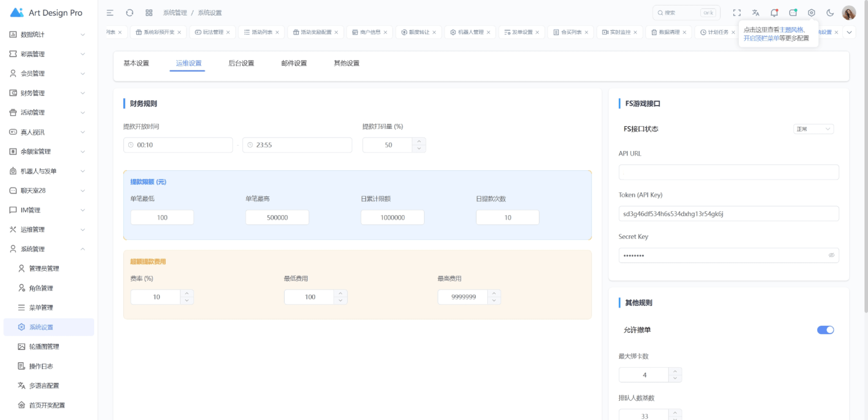Click the Token API Key field

pyautogui.click(x=728, y=214)
